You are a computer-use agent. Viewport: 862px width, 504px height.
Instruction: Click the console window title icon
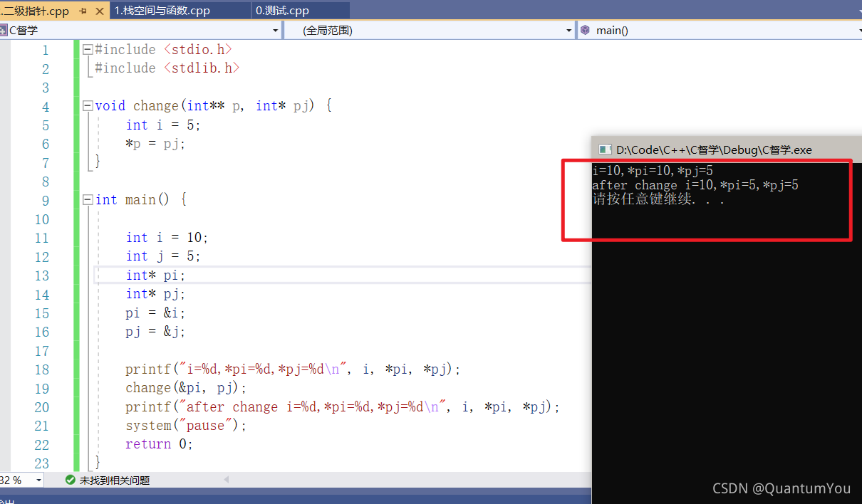[x=605, y=149]
